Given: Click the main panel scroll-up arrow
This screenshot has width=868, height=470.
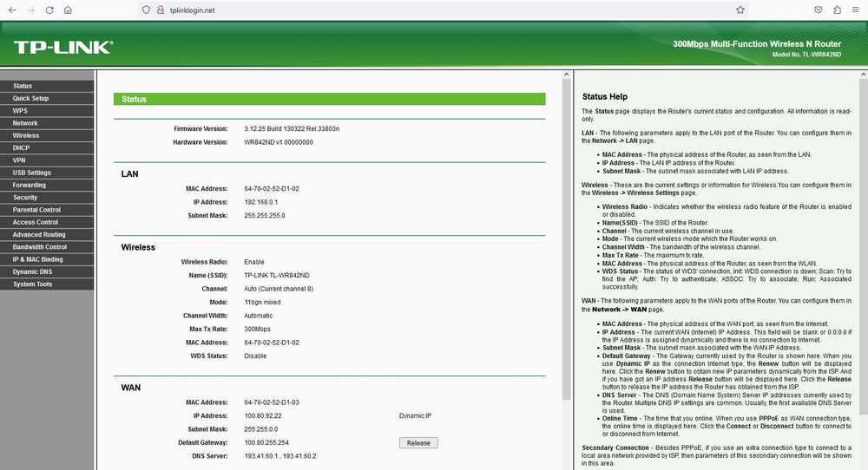Looking at the screenshot, I should coord(566,74).
